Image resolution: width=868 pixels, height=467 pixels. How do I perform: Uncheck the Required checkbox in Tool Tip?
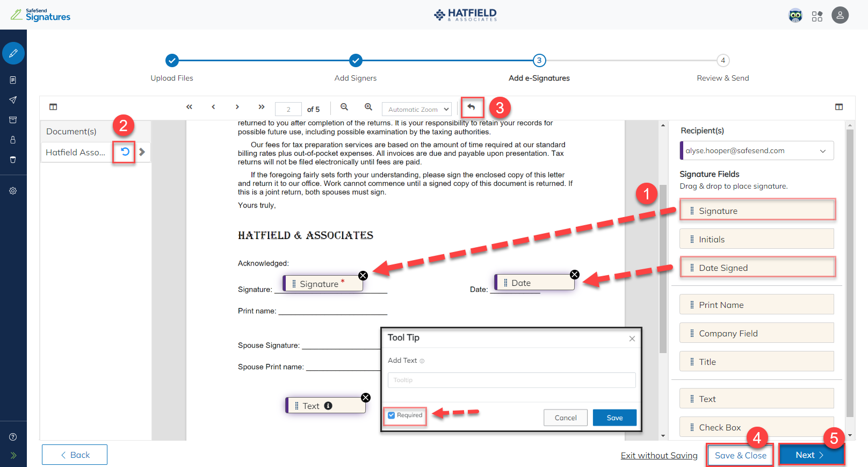point(392,415)
